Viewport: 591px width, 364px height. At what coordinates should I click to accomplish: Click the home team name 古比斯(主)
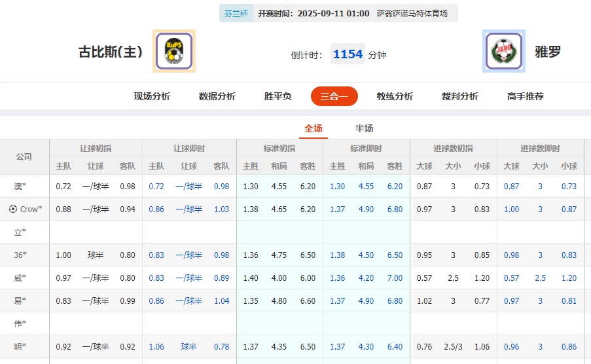pos(111,52)
